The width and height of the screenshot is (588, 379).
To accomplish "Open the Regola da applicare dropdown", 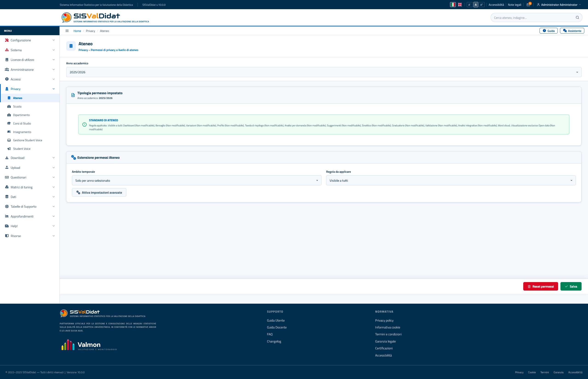I will click(451, 180).
